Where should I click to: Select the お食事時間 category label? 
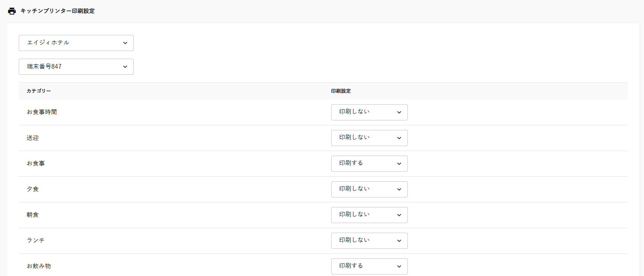pyautogui.click(x=42, y=112)
